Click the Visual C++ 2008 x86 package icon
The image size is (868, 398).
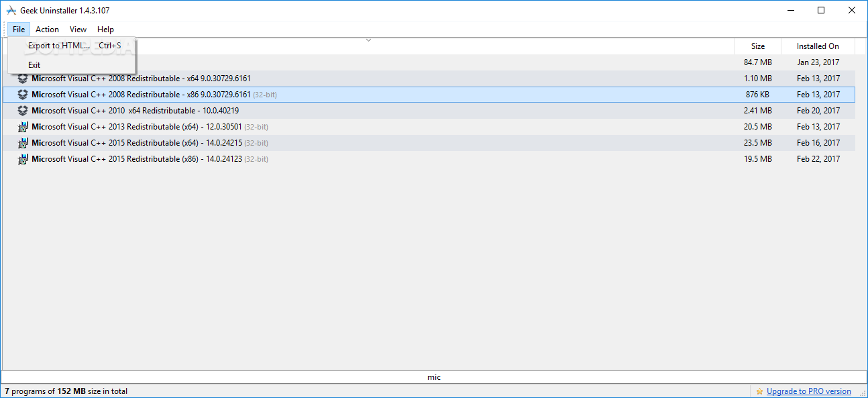[23, 95]
